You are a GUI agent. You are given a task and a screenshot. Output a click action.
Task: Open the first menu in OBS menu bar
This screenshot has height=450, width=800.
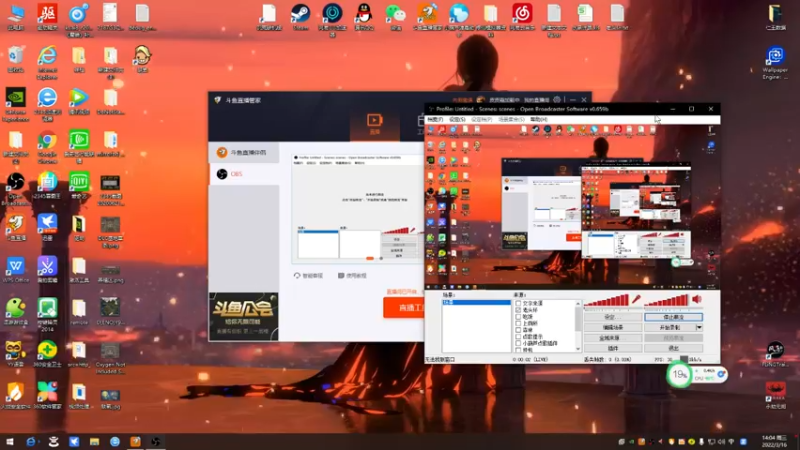pos(435,119)
